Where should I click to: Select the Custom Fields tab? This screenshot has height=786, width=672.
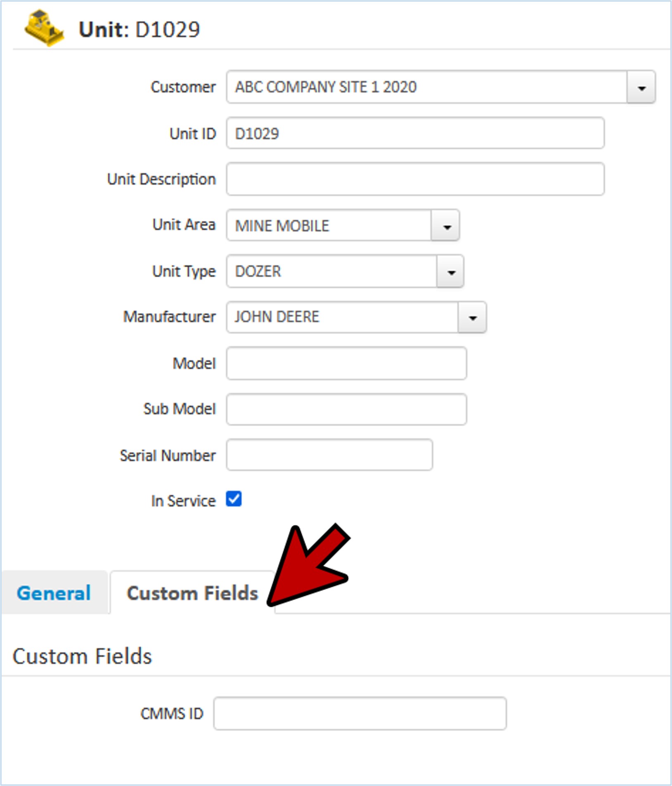[x=192, y=593]
